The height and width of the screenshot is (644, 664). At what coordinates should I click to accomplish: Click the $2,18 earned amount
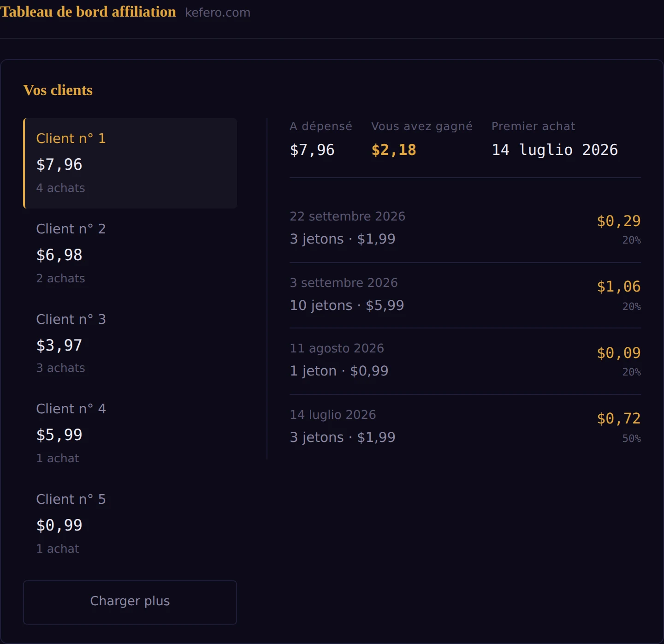click(x=394, y=150)
